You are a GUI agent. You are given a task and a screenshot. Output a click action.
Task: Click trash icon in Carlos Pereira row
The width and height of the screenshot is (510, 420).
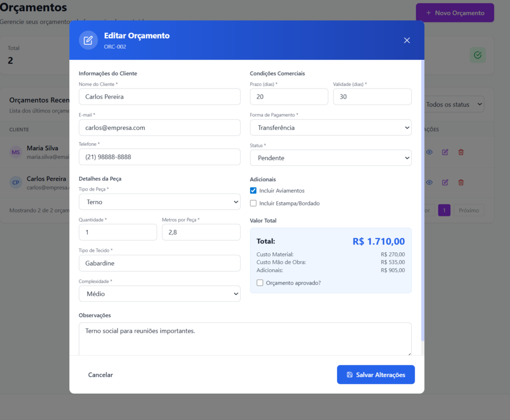click(461, 183)
